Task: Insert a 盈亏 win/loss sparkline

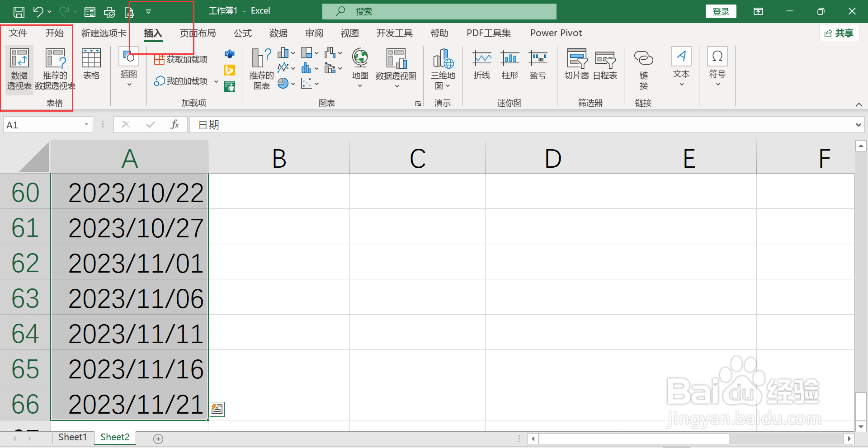Action: pos(538,64)
